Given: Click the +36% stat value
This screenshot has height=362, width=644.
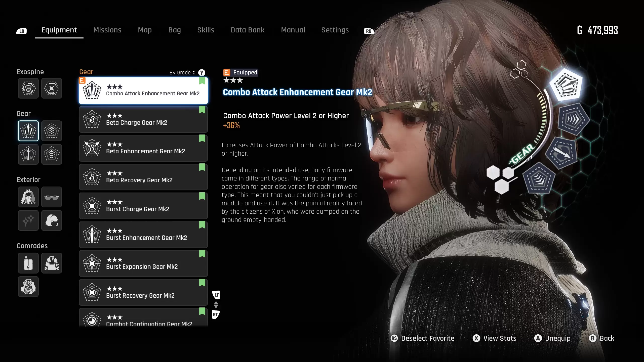Looking at the screenshot, I should click(x=231, y=125).
